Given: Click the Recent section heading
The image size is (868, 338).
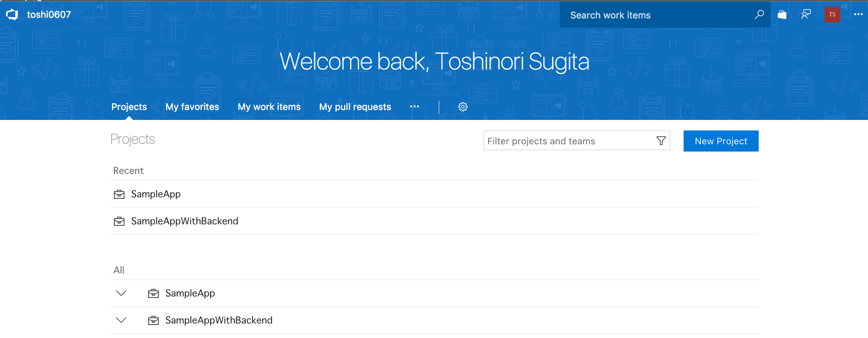Looking at the screenshot, I should 128,171.
